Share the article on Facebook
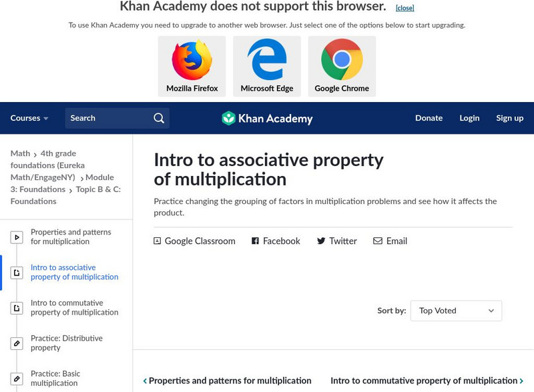This screenshot has width=534, height=392. 276,241
